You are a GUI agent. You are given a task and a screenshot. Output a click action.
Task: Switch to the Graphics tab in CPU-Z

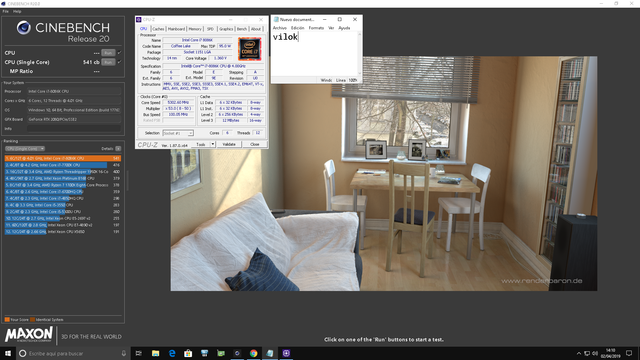tap(226, 29)
